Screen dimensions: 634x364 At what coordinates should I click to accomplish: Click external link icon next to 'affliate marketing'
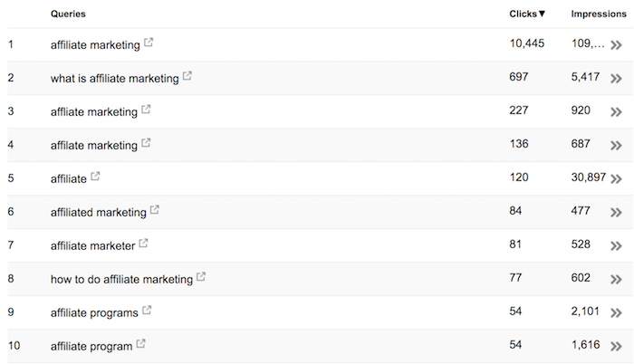pos(146,110)
